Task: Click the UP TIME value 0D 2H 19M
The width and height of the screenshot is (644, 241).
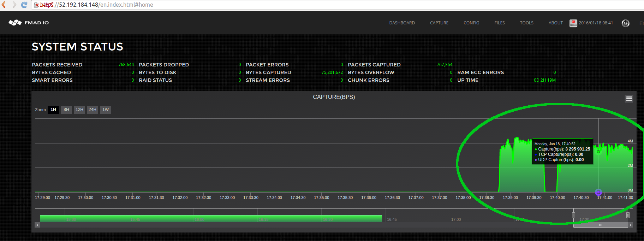Action: 545,80
